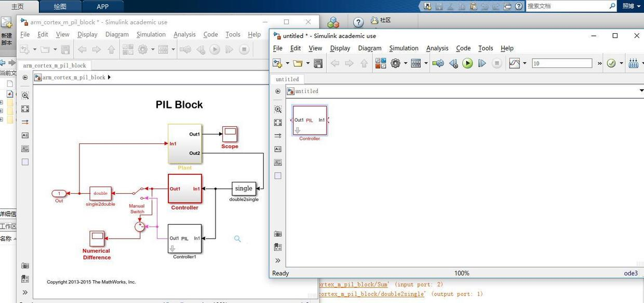Open Tools menu in arm_cortex window
644x303 pixels.
click(233, 34)
